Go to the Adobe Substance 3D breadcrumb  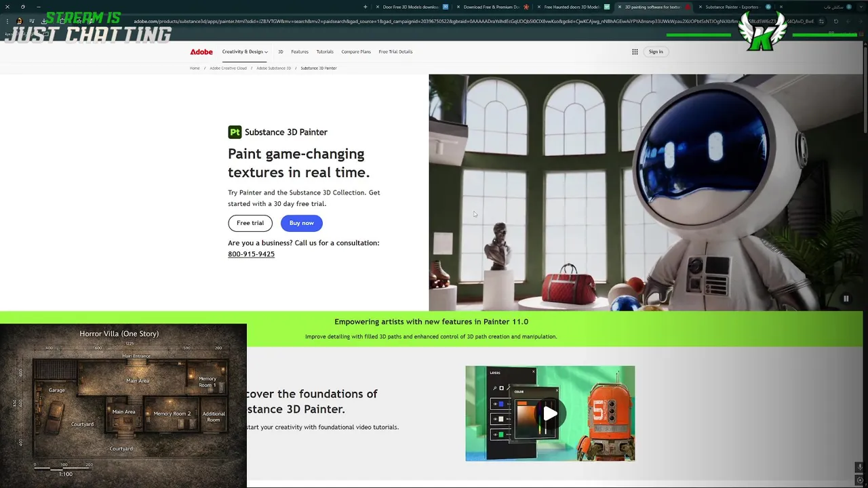pos(273,68)
